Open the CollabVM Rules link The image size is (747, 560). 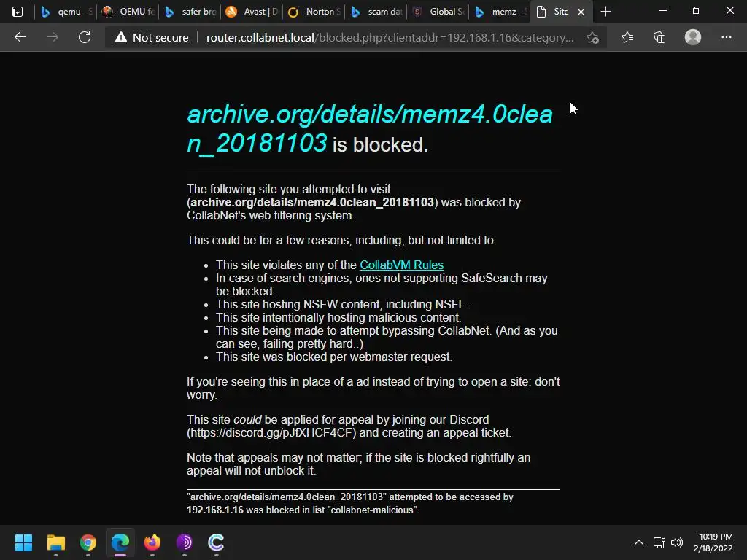(402, 265)
